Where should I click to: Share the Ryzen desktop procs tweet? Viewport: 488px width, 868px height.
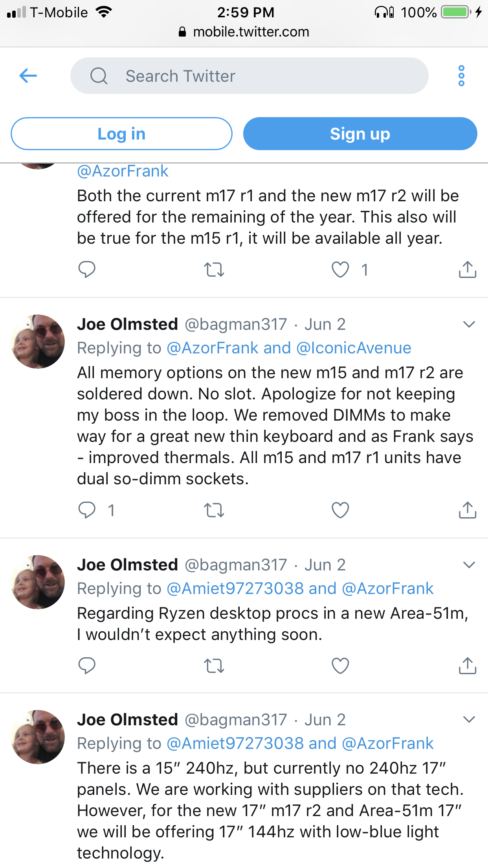pos(467,666)
